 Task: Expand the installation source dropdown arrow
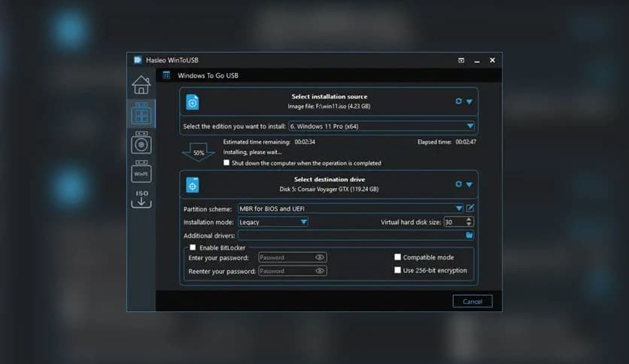(x=469, y=102)
